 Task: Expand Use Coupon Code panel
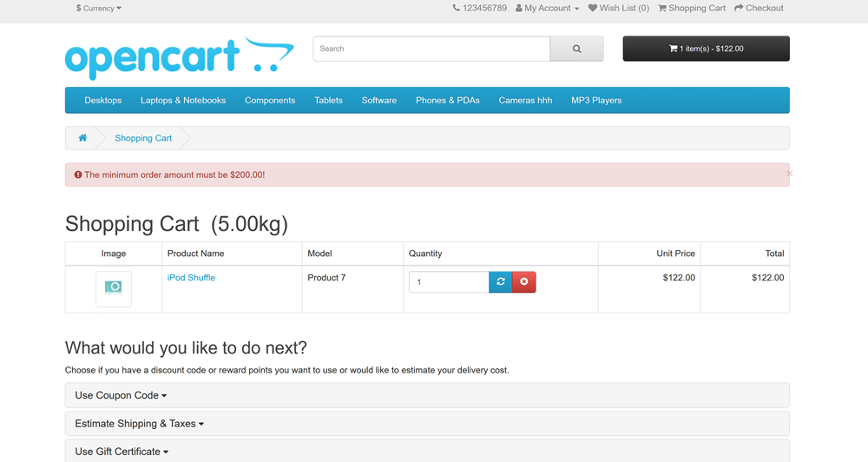pos(121,395)
